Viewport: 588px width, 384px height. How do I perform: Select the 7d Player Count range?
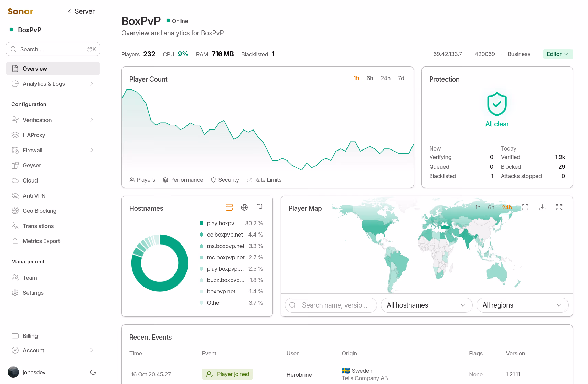tap(401, 79)
